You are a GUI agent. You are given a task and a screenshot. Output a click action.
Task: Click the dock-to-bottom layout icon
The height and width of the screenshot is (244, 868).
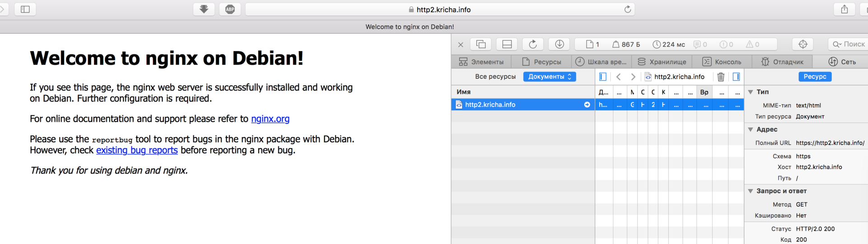pos(507,44)
